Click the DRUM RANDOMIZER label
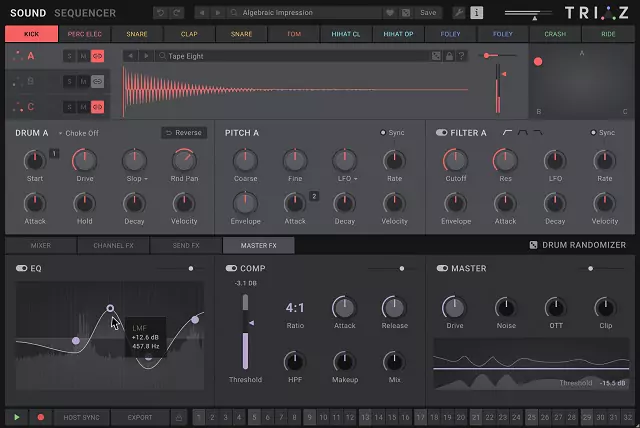 click(x=584, y=245)
